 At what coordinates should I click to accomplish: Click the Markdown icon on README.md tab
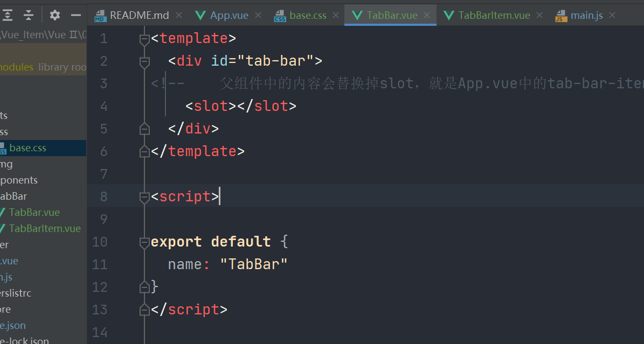point(100,16)
